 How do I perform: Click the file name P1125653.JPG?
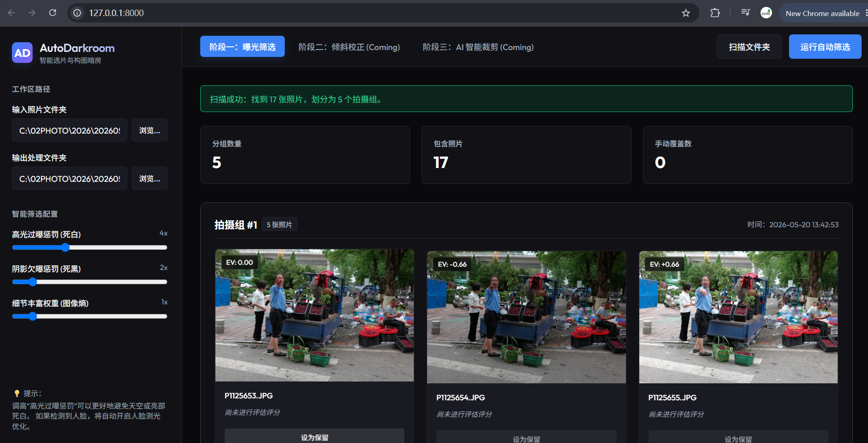(248, 396)
